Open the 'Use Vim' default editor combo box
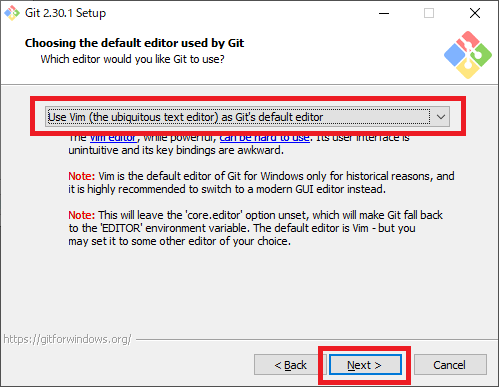 247,117
